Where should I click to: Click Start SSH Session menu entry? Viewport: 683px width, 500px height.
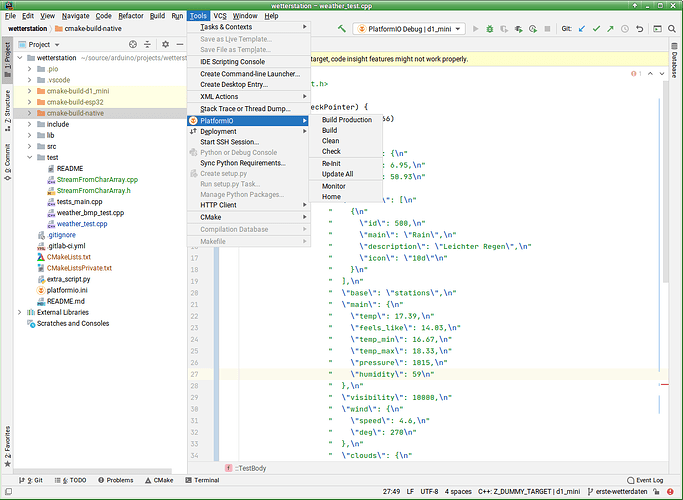coord(249,142)
